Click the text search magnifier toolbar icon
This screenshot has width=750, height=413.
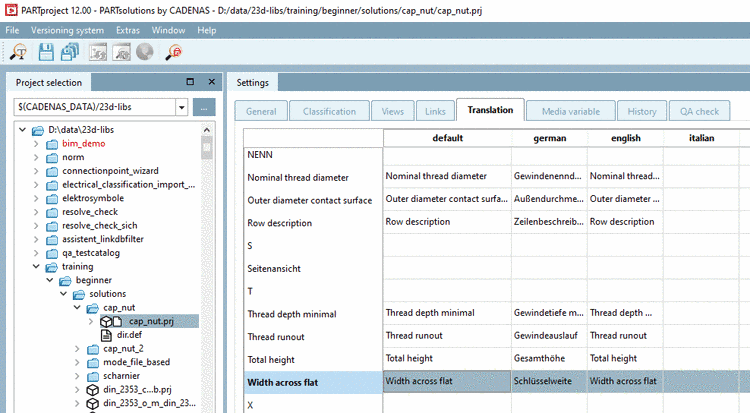[x=19, y=52]
